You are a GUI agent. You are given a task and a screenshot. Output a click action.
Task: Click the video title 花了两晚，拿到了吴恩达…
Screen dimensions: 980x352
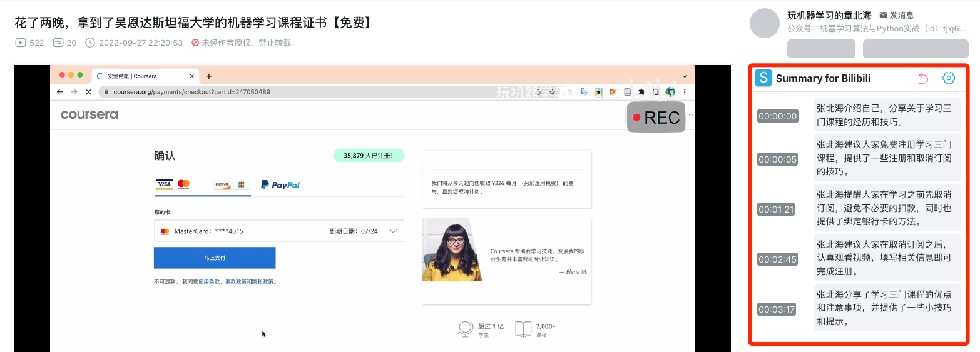point(195,23)
